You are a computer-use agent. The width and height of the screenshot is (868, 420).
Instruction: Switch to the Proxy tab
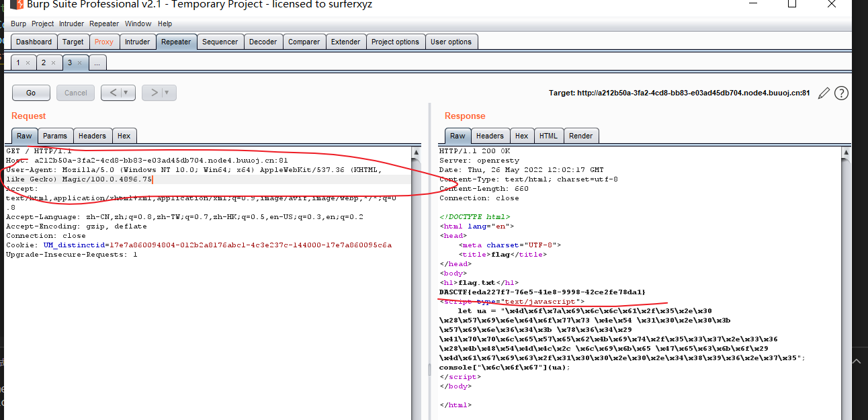point(104,42)
